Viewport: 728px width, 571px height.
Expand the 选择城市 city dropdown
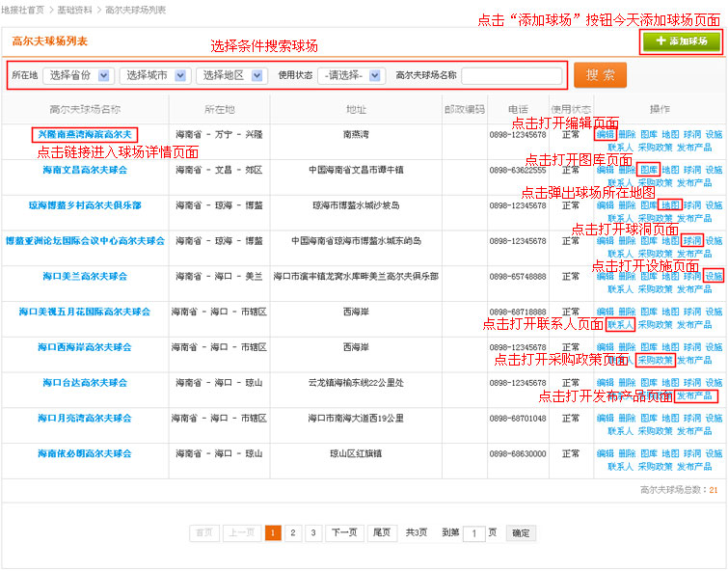tap(154, 75)
